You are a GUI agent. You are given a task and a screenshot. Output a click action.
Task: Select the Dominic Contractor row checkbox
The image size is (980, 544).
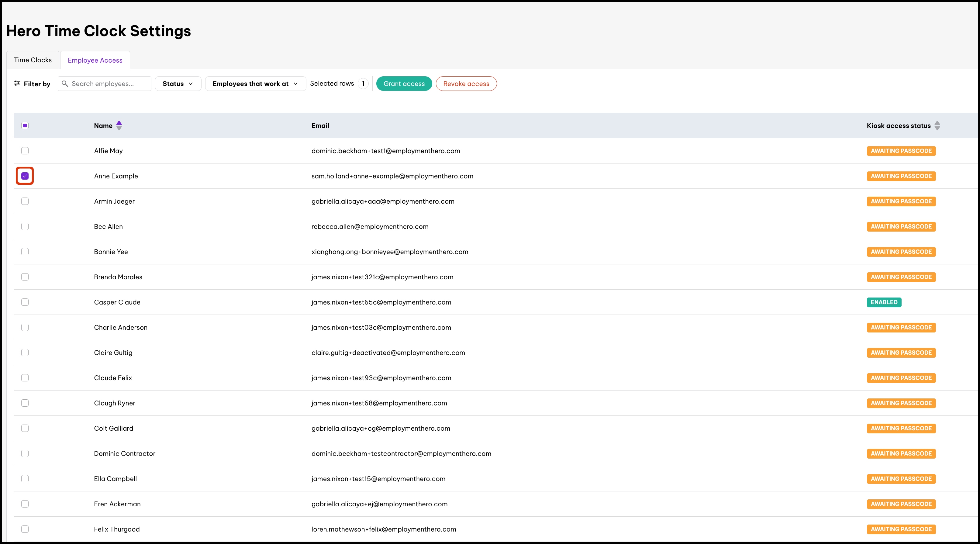pos(25,453)
